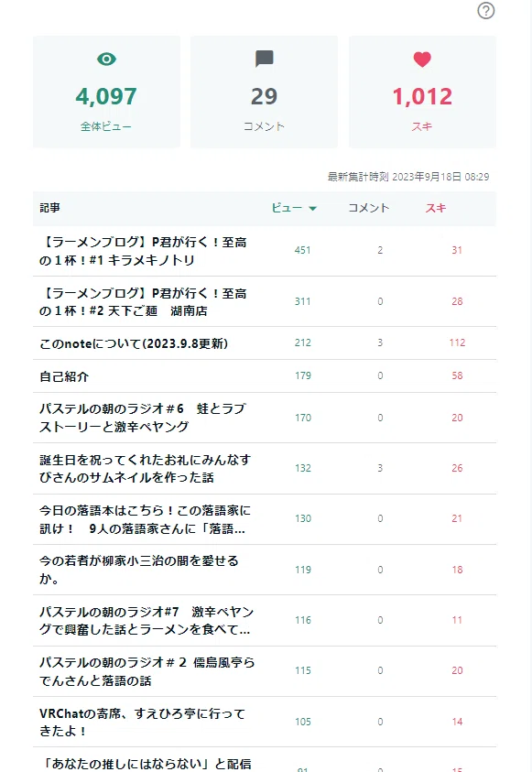The image size is (532, 772).
Task: Open このnoteについて(2023.9.8更新) article
Action: (134, 343)
